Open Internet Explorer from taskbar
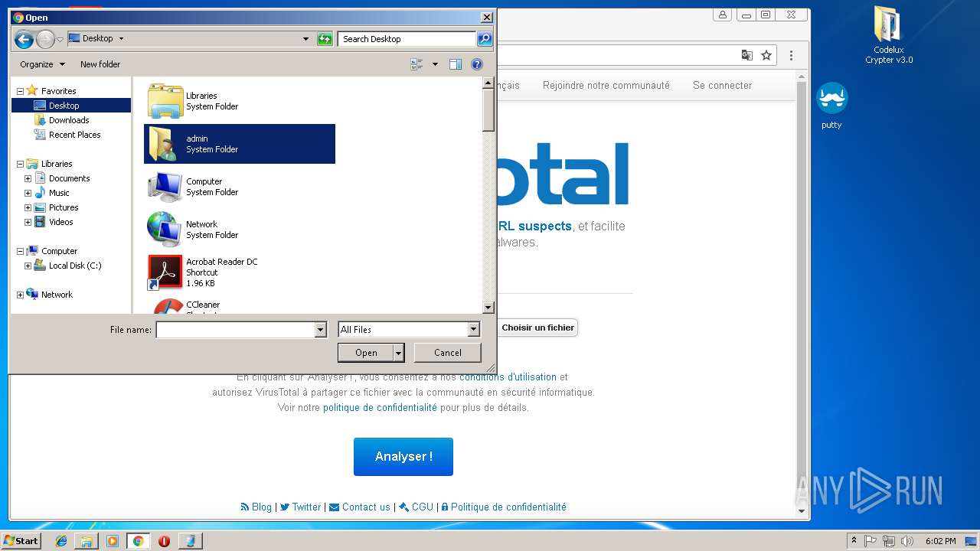The image size is (980, 551). [x=61, y=541]
